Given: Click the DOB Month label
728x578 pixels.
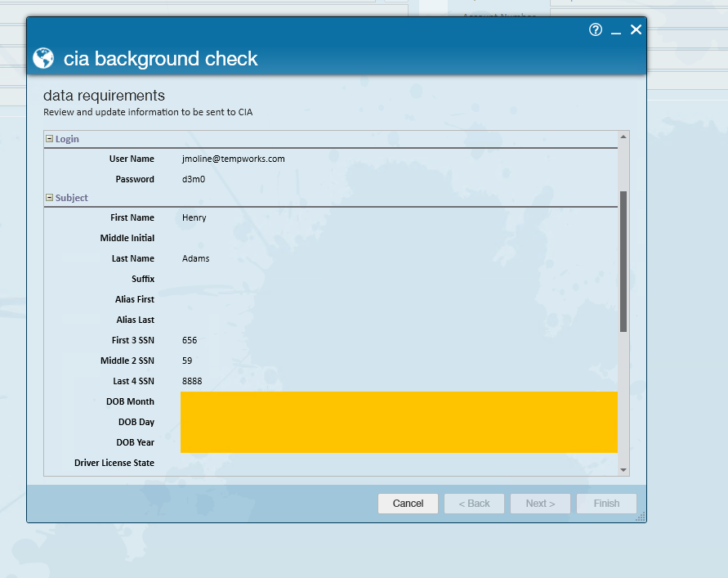Looking at the screenshot, I should coord(130,401).
